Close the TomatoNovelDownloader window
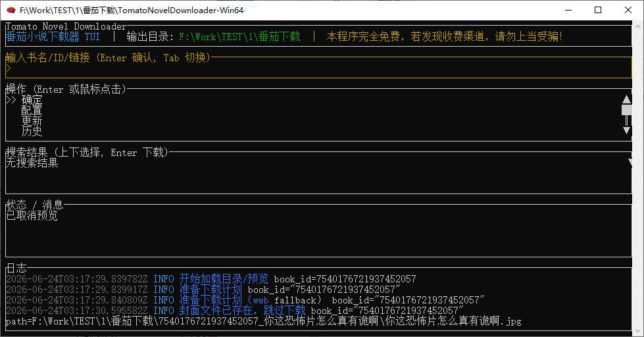Screen dimensions: 644x337 click(628, 10)
